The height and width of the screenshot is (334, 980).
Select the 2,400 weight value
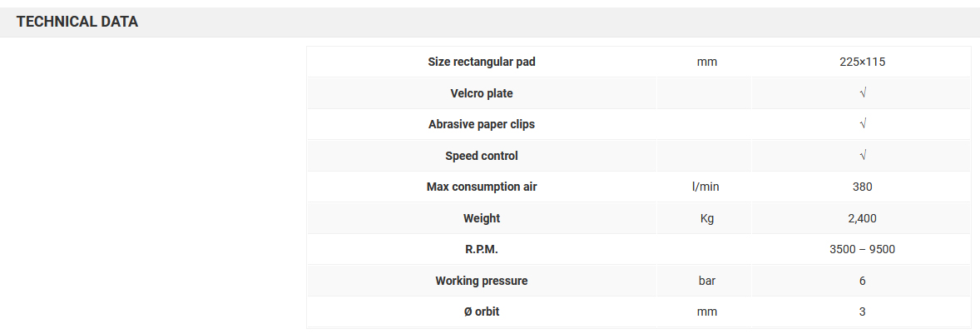[x=862, y=218]
